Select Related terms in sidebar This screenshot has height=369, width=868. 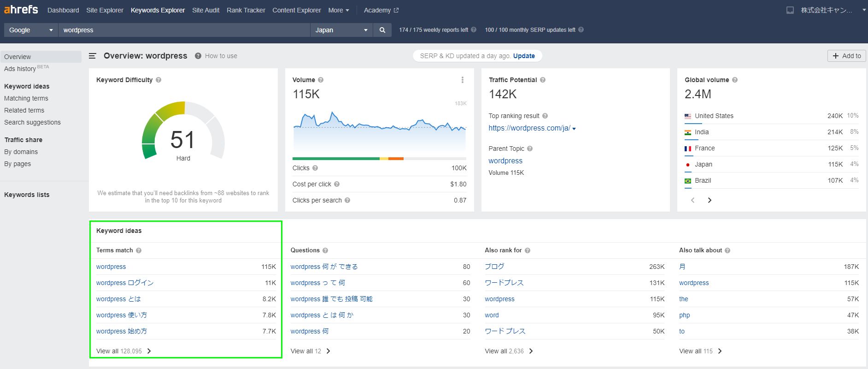click(x=24, y=110)
